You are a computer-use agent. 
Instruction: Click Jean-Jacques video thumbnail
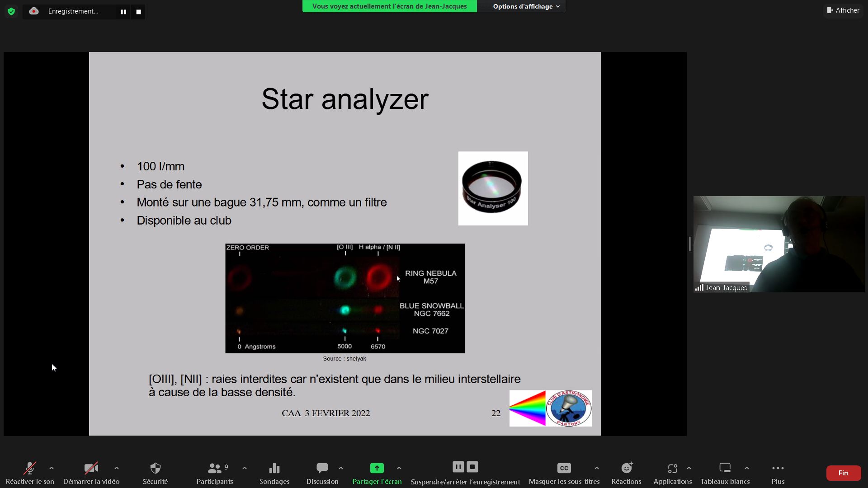pos(779,244)
